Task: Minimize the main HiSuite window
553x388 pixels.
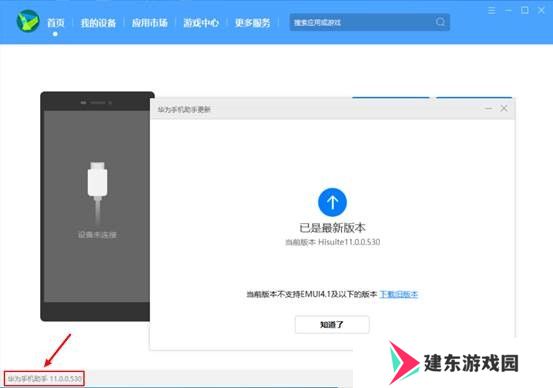Action: coord(508,11)
